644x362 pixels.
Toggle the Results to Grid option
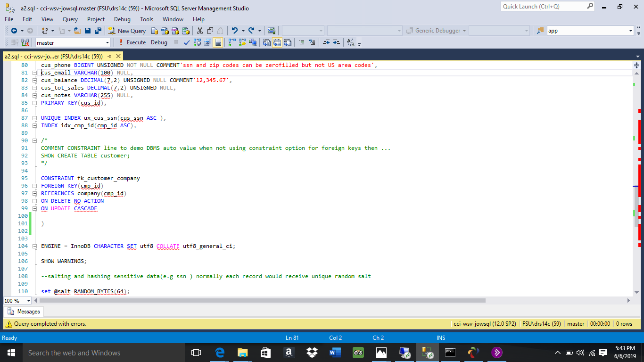coord(277,42)
